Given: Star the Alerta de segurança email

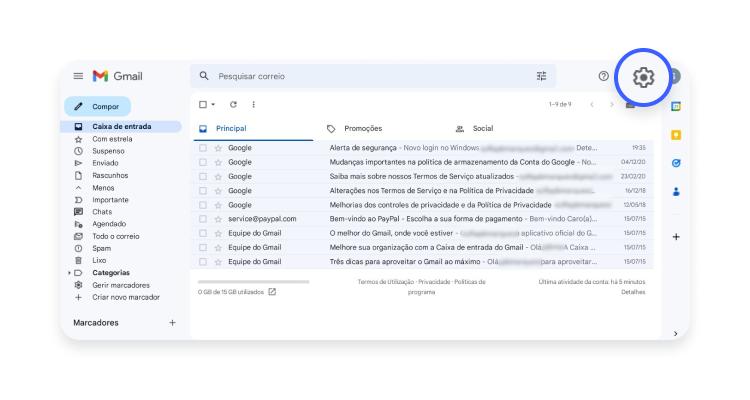Looking at the screenshot, I should pyautogui.click(x=218, y=148).
